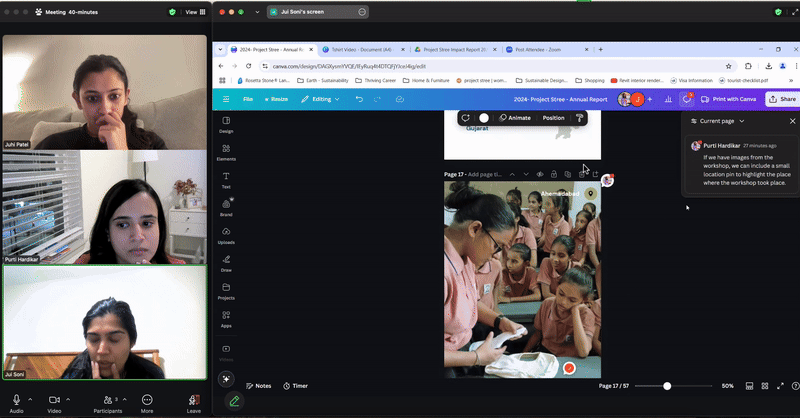800x418 pixels.
Task: Click the green Zoom annotate pencil button
Action: coord(234,402)
